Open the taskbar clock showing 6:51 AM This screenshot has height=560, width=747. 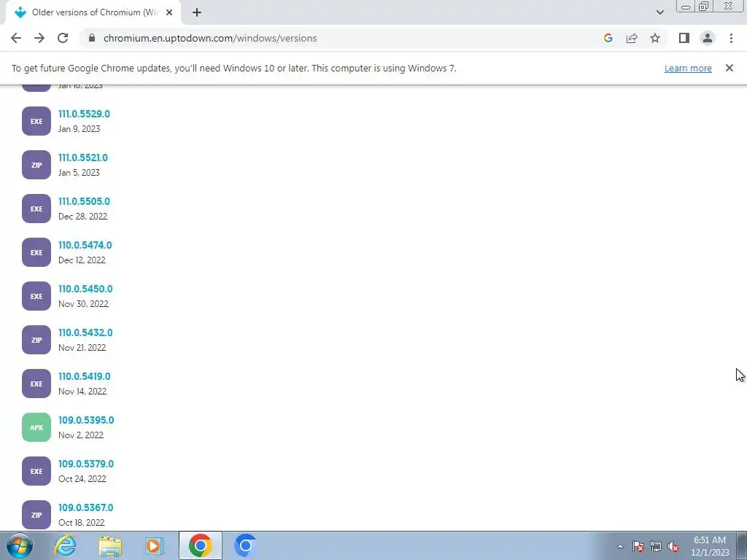click(710, 546)
